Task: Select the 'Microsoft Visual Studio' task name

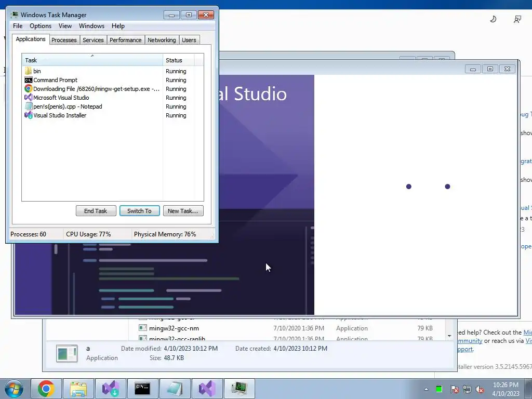Action: click(x=61, y=98)
